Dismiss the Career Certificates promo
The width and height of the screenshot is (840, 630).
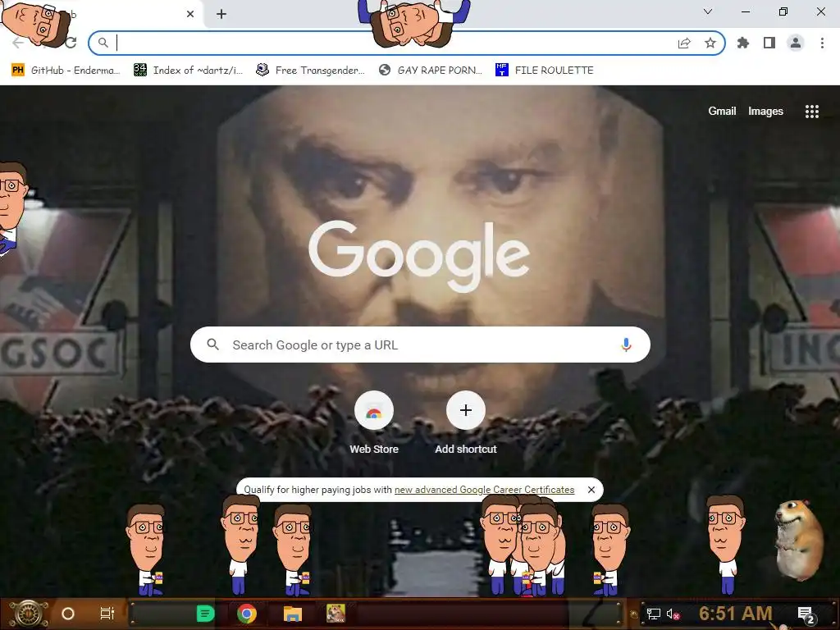(x=591, y=490)
